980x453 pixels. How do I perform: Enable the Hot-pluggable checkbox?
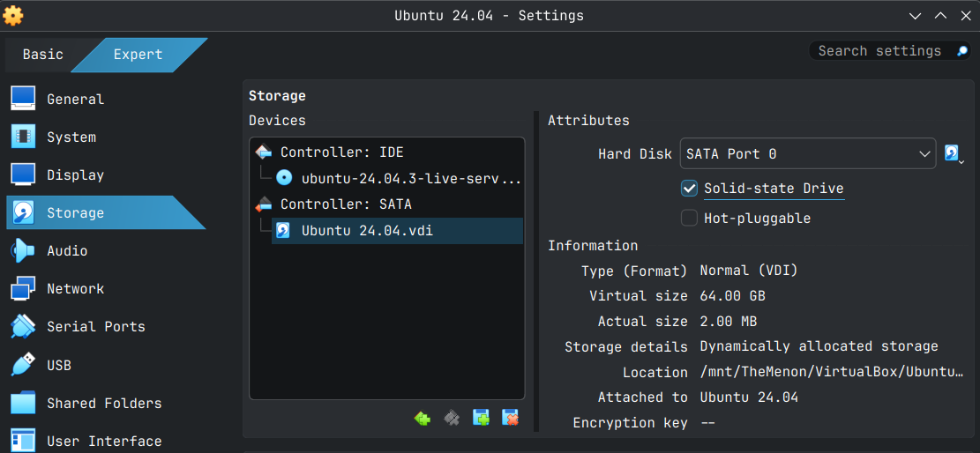(690, 219)
